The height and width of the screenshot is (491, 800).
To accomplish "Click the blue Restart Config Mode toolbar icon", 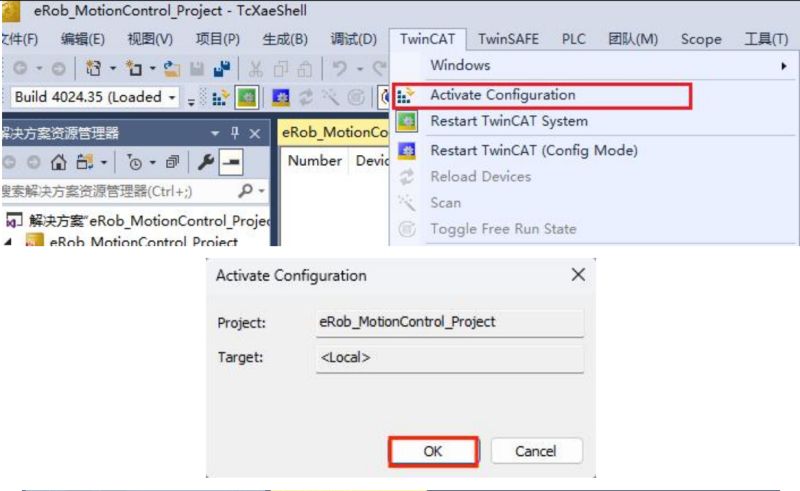I will point(281,97).
